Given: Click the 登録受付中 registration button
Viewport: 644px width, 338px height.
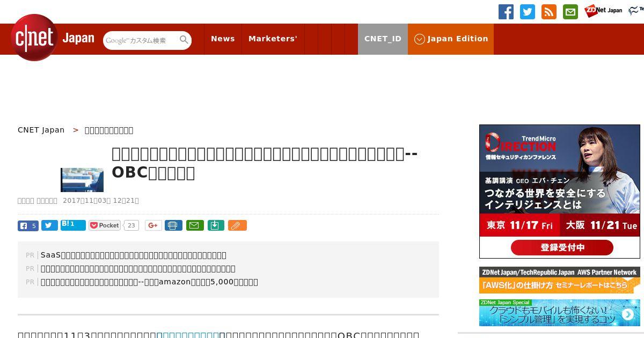Looking at the screenshot, I should [x=562, y=247].
